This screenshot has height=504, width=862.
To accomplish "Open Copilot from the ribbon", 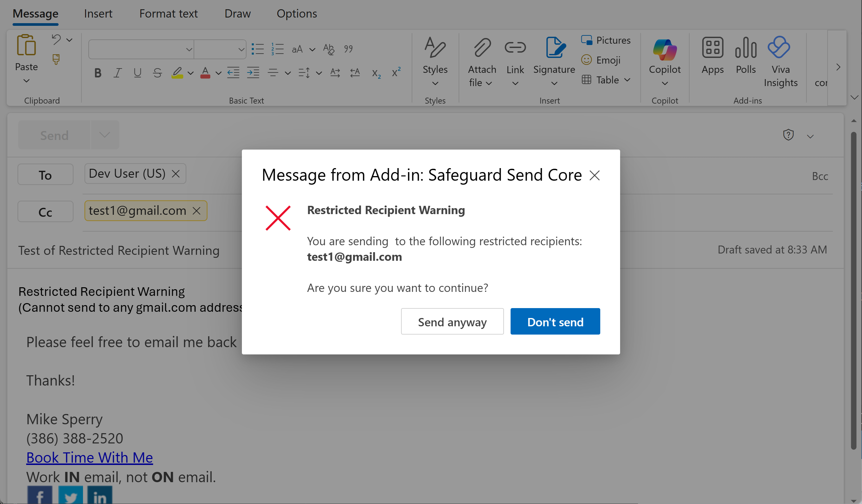I will pos(665,62).
